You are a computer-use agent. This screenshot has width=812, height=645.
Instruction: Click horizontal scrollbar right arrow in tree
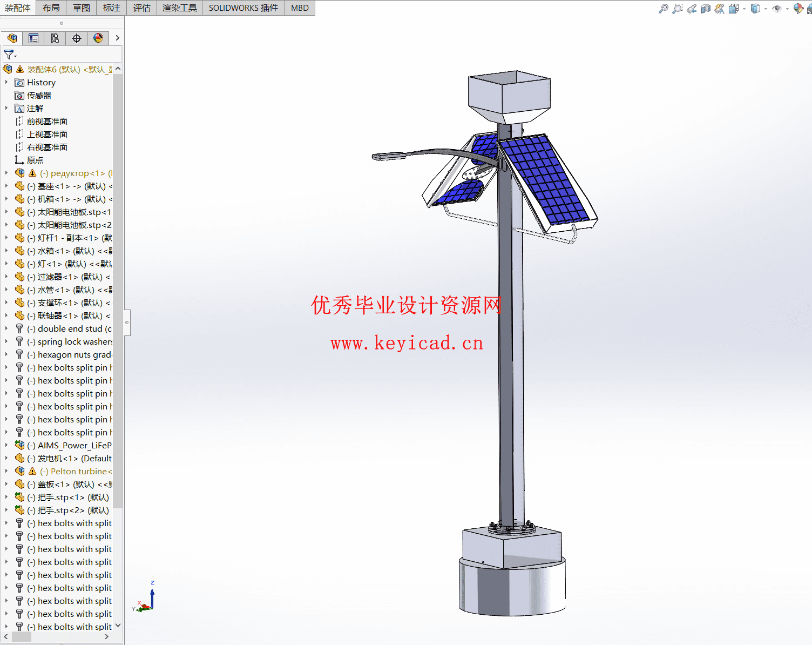tap(106, 637)
